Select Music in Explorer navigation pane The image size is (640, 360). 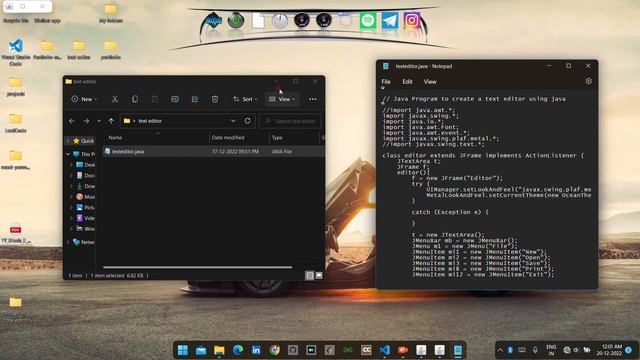(86, 197)
